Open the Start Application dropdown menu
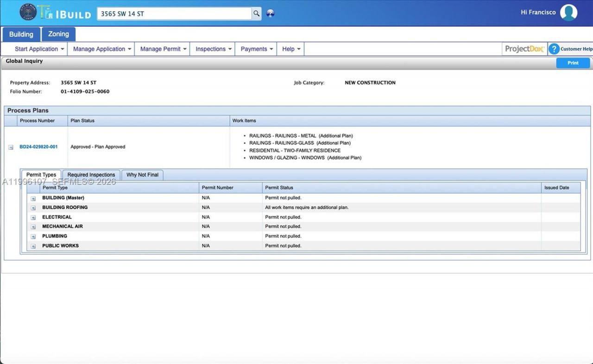Viewport: 593px width, 364px height. tap(40, 49)
